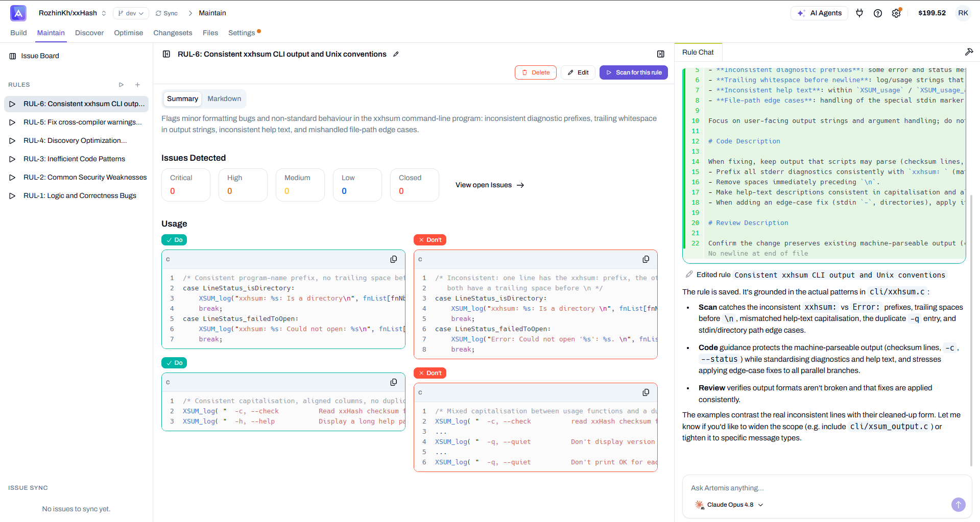Open the RK user avatar menu
This screenshot has width=980, height=522.
tap(963, 13)
